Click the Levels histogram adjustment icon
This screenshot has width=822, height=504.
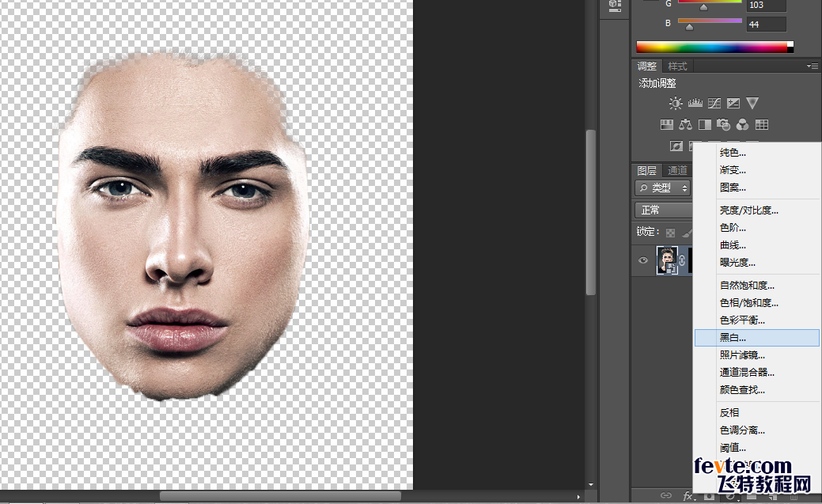click(x=695, y=104)
